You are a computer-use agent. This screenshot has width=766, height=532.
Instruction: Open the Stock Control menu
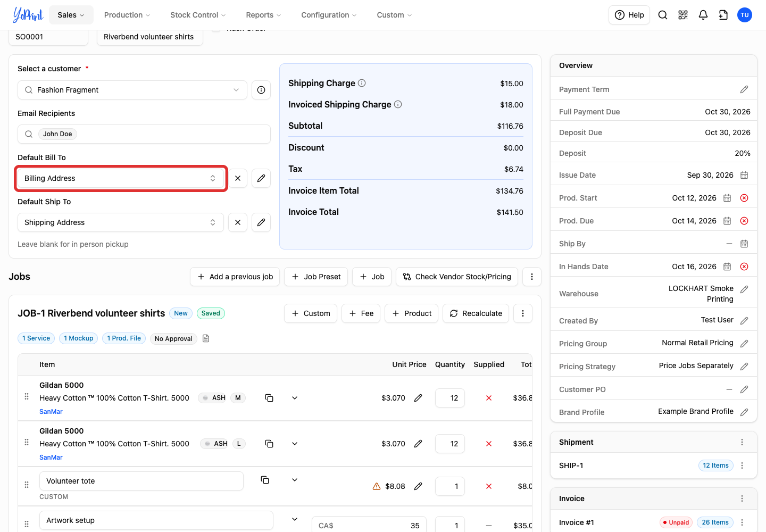click(198, 15)
